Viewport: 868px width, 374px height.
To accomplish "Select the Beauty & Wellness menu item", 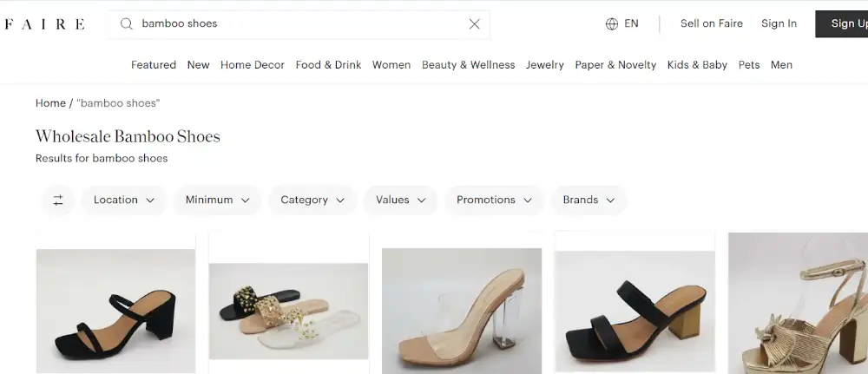I will (x=469, y=65).
